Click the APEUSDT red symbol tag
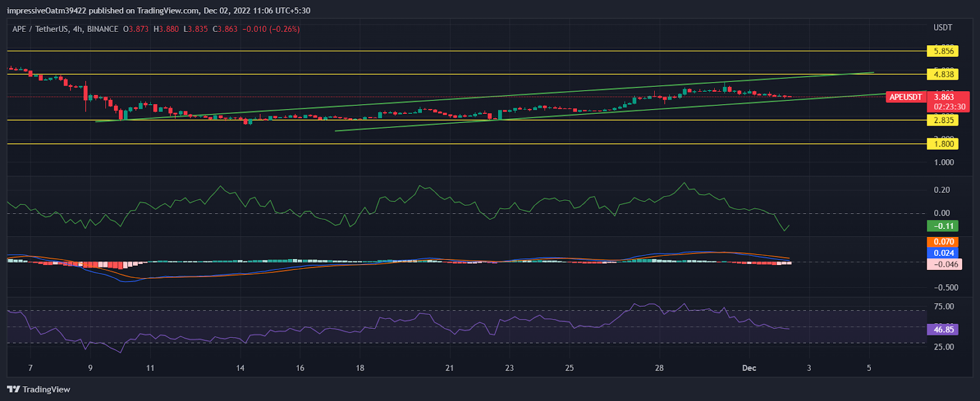Image resolution: width=980 pixels, height=401 pixels. click(905, 97)
